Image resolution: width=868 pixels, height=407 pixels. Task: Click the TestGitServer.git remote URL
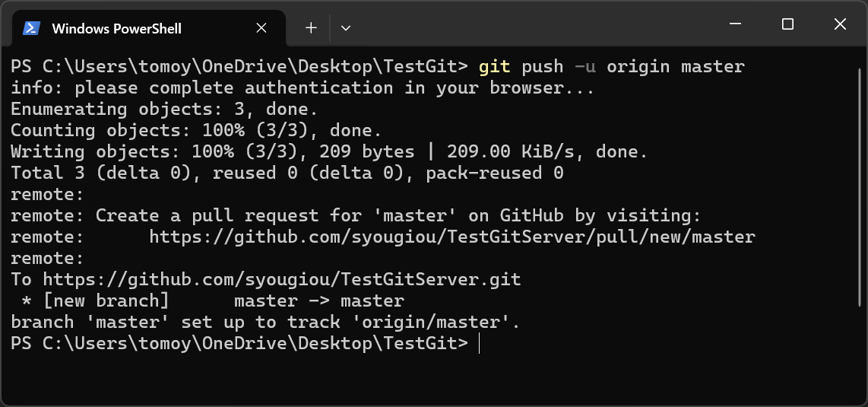[x=282, y=280]
